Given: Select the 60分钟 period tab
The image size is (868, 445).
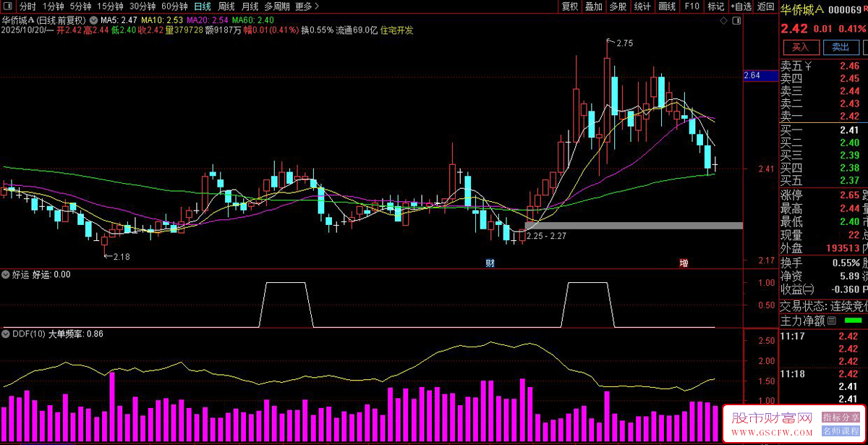Looking at the screenshot, I should coord(174,7).
